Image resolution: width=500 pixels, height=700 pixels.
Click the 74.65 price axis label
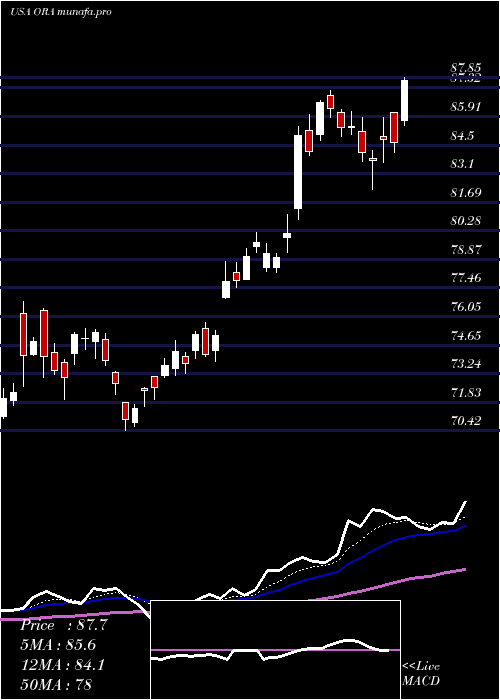click(466, 335)
